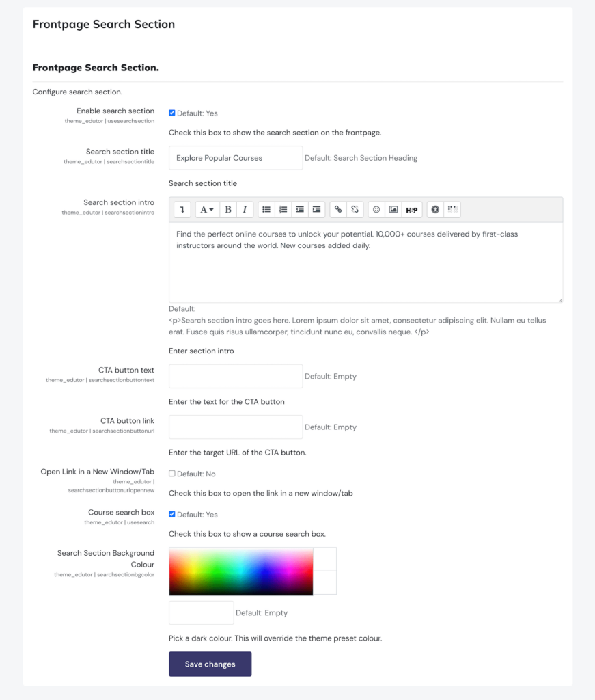The image size is (595, 700).
Task: Increase indent in the intro editor
Action: [316, 210]
